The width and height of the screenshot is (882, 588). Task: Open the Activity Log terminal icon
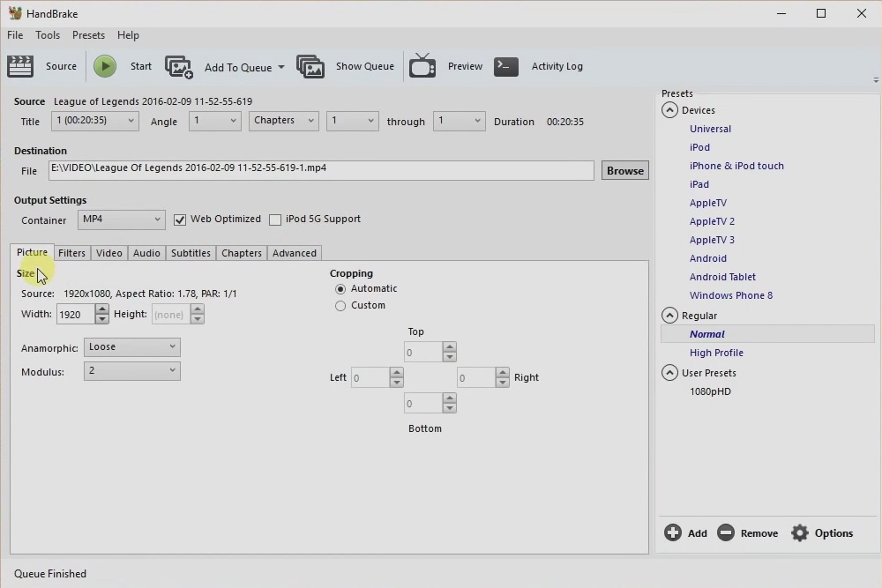point(506,66)
